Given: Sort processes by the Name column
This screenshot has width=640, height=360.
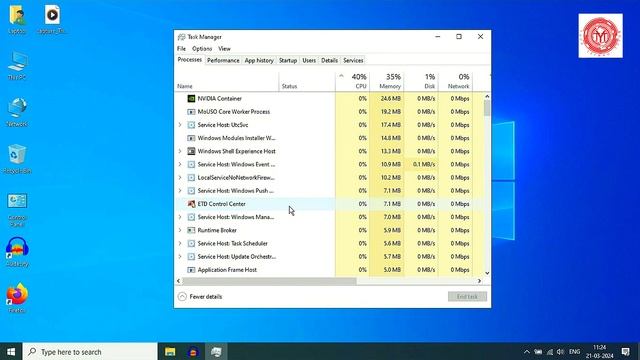Looking at the screenshot, I should [x=227, y=81].
